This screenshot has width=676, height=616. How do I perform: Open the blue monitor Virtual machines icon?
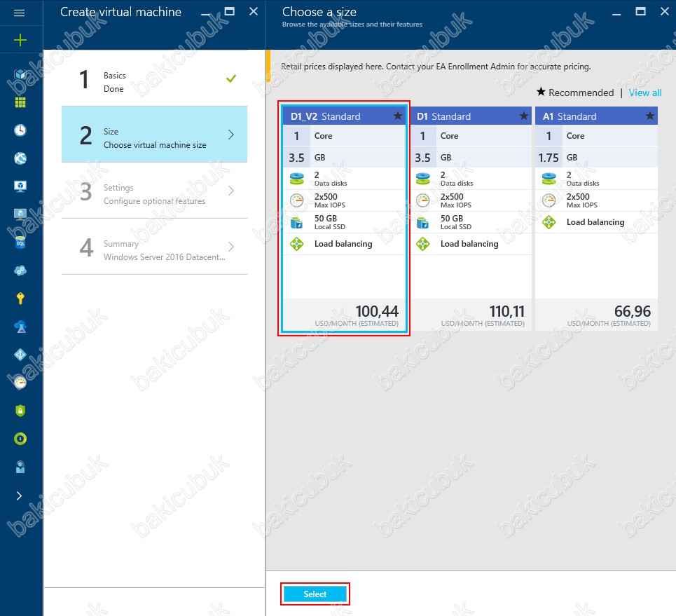(20, 186)
